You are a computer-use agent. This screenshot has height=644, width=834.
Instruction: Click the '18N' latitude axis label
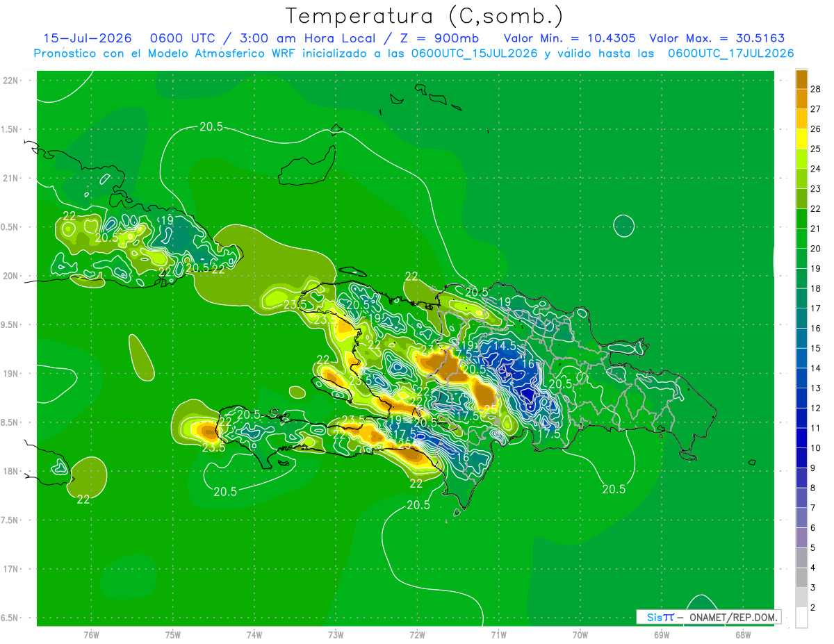point(10,471)
